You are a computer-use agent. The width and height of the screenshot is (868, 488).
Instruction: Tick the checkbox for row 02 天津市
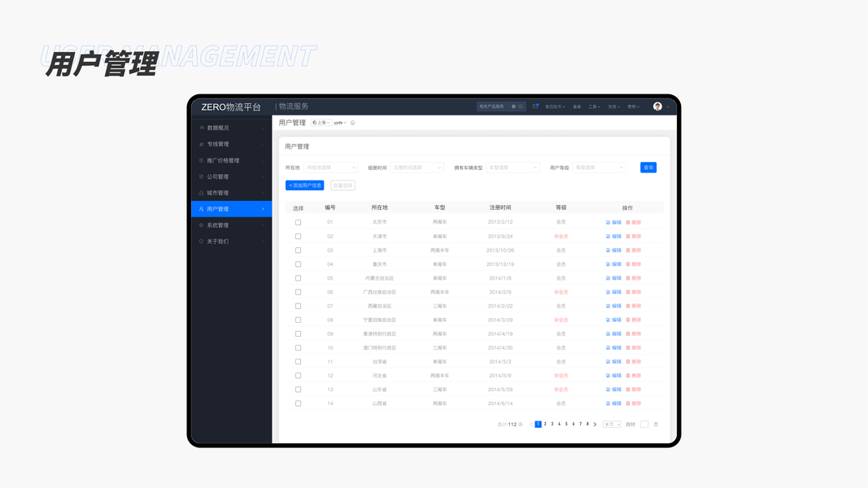[298, 236]
